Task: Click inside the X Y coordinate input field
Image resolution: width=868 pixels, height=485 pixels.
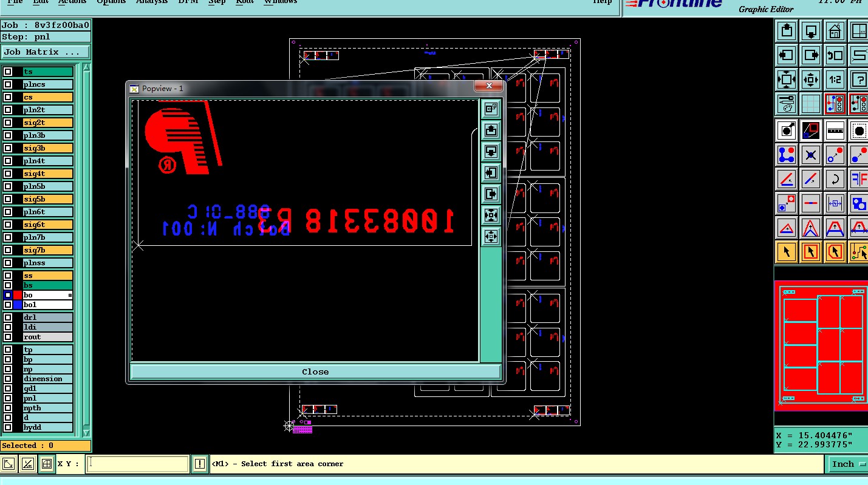Action: click(x=137, y=464)
